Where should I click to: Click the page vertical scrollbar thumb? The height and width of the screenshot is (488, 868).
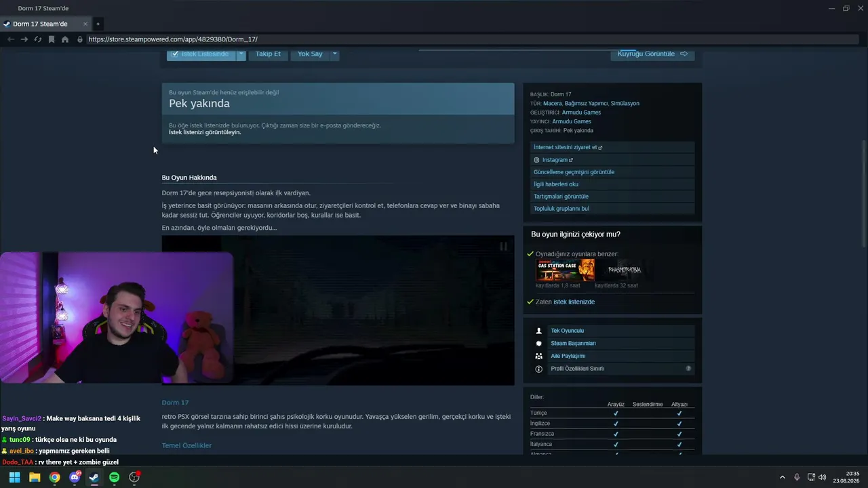tap(863, 193)
